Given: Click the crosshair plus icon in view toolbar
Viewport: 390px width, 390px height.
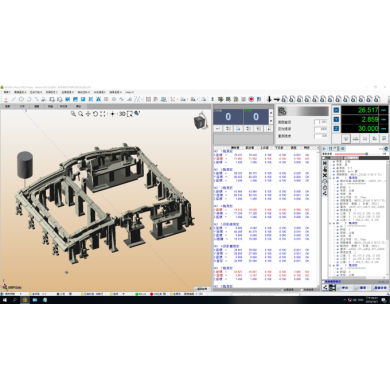Looking at the screenshot, I should [112, 114].
